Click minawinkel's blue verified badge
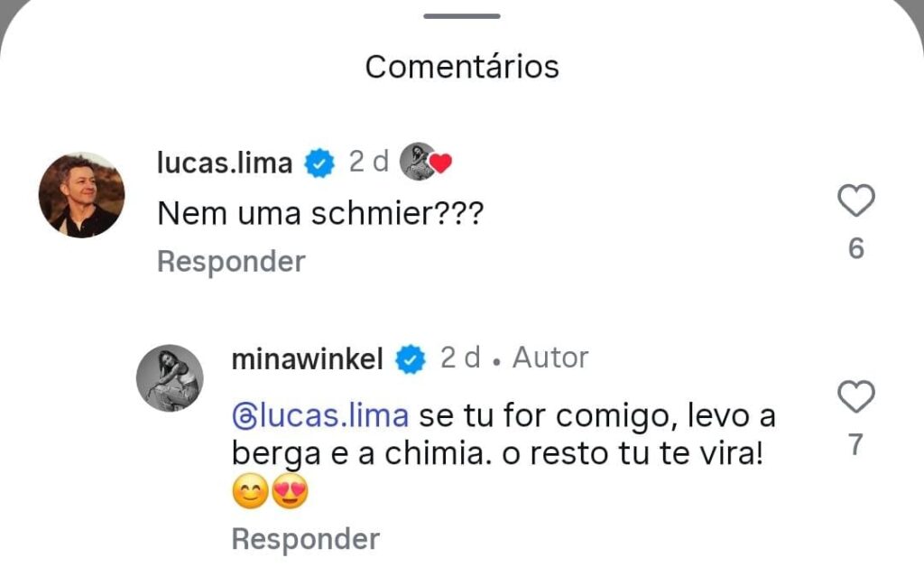924x586 pixels. pyautogui.click(x=410, y=358)
